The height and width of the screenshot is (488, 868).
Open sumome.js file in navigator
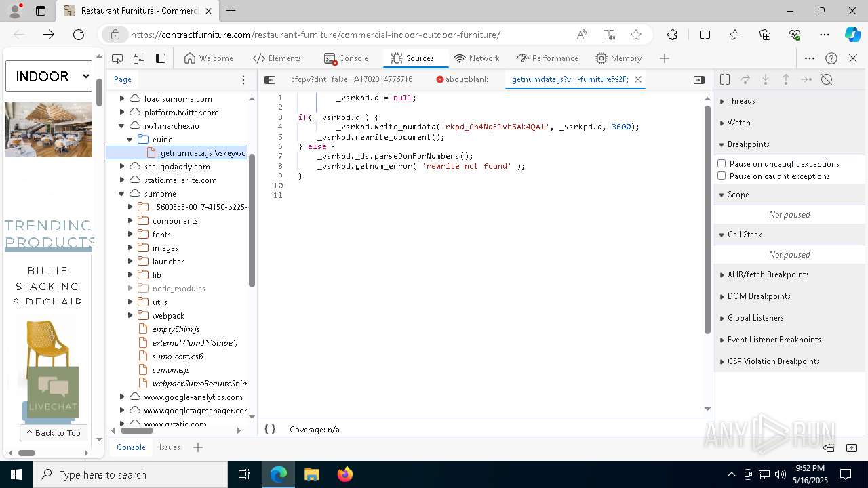pyautogui.click(x=170, y=369)
